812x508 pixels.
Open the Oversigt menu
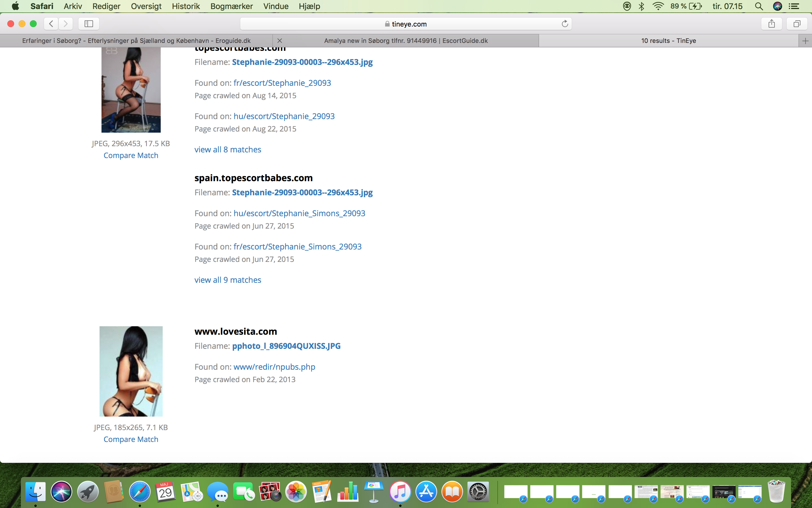[146, 6]
